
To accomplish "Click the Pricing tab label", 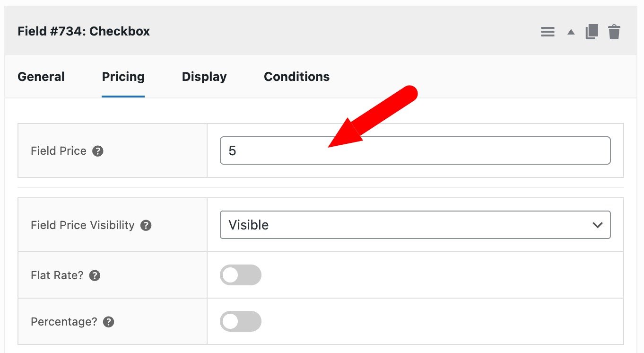I will [123, 76].
